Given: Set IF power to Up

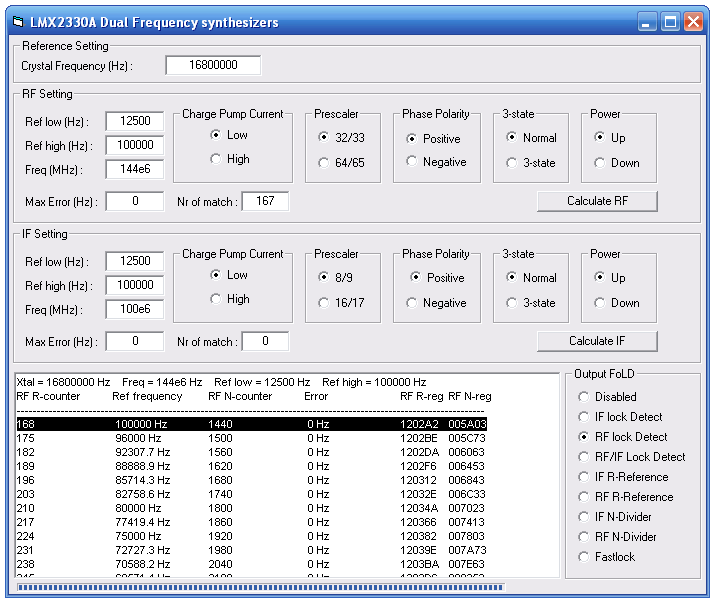Looking at the screenshot, I should 610,278.
